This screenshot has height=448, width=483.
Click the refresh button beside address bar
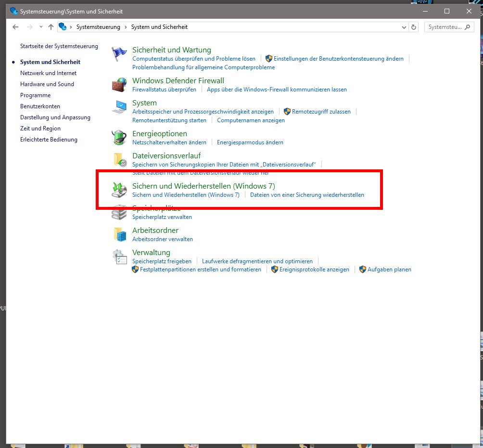coord(414,27)
